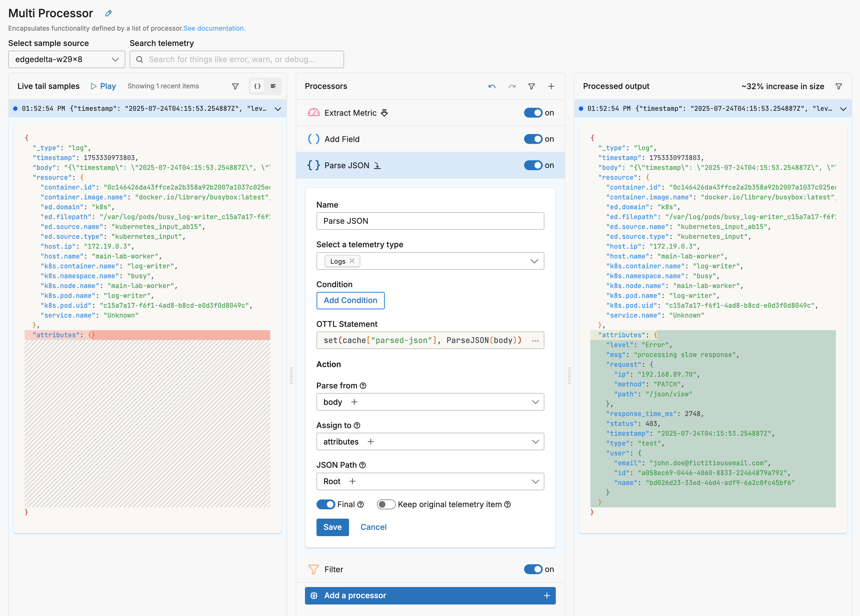Click the Save button
Viewport: 860px width, 616px height.
pos(333,527)
